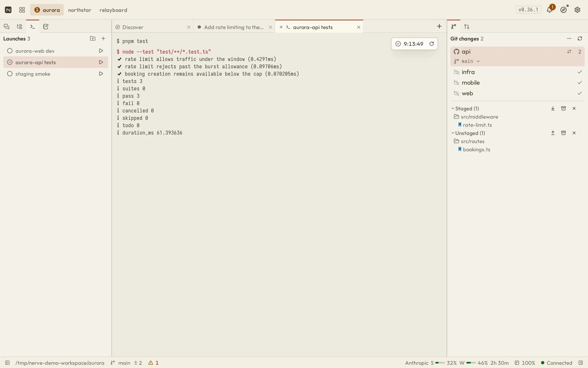
Task: Show the file tree sidebar icon
Action: [20, 27]
